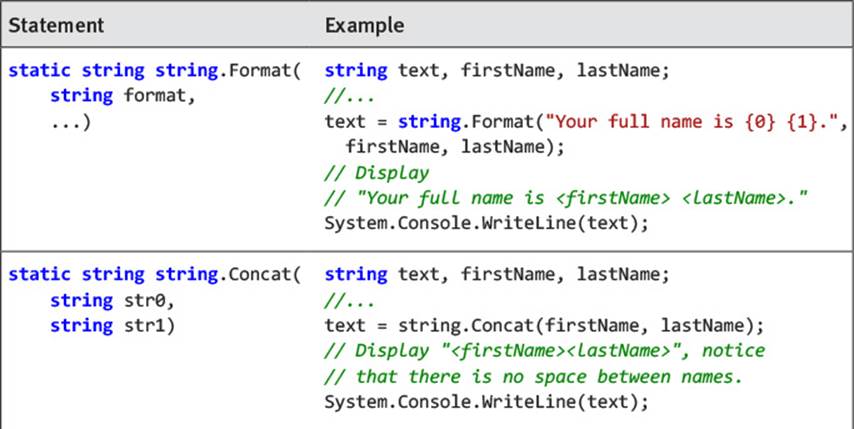Click the '//...' comment in the Concat example
854x429 pixels.
click(350, 300)
